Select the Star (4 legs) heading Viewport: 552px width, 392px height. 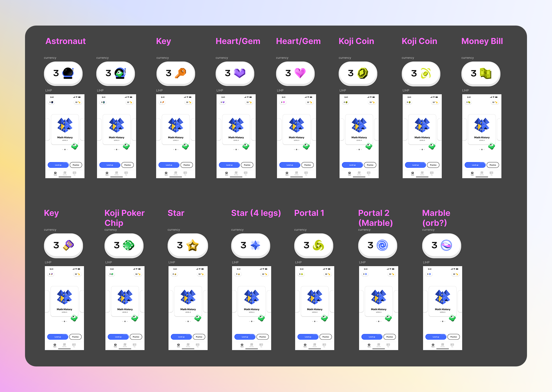pyautogui.click(x=256, y=213)
